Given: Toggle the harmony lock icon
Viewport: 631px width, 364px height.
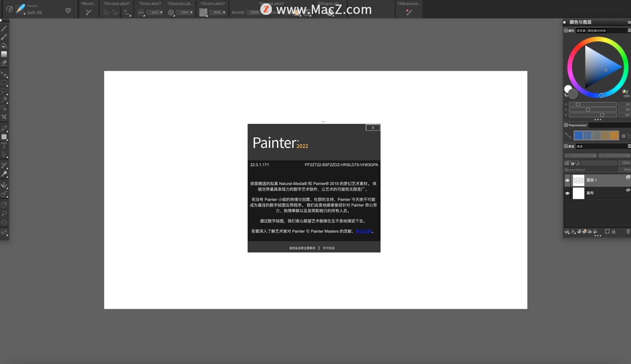Looking at the screenshot, I should coord(623,135).
